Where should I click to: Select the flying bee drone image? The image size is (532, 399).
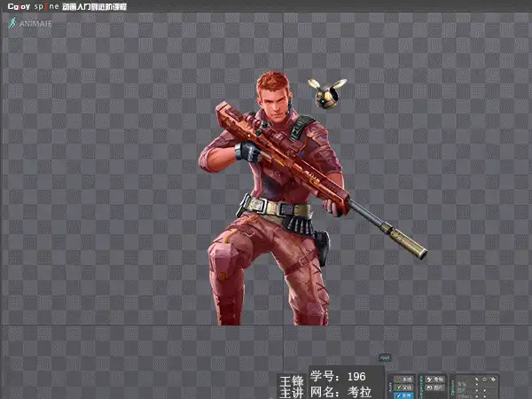point(327,92)
